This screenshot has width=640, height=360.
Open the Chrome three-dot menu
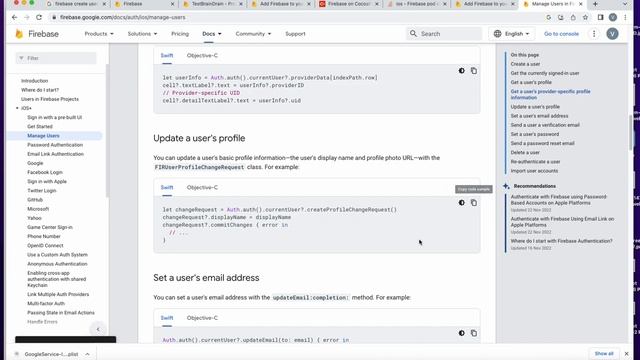[x=625, y=18]
